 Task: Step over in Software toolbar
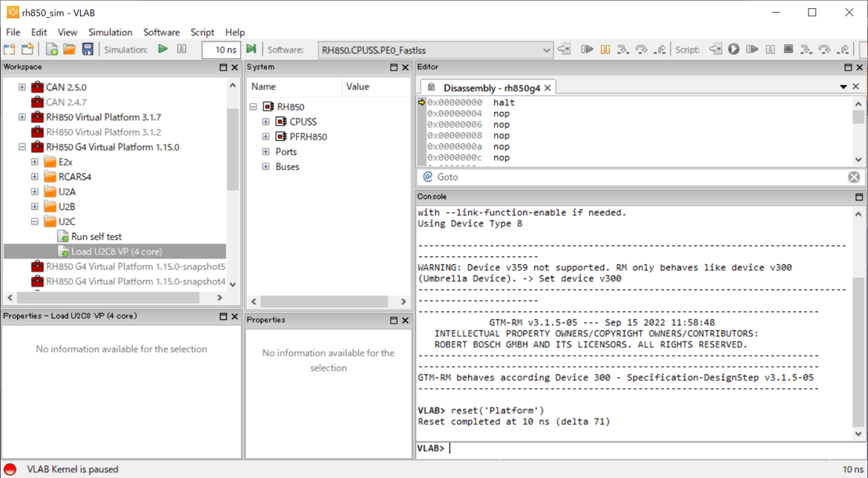click(641, 49)
